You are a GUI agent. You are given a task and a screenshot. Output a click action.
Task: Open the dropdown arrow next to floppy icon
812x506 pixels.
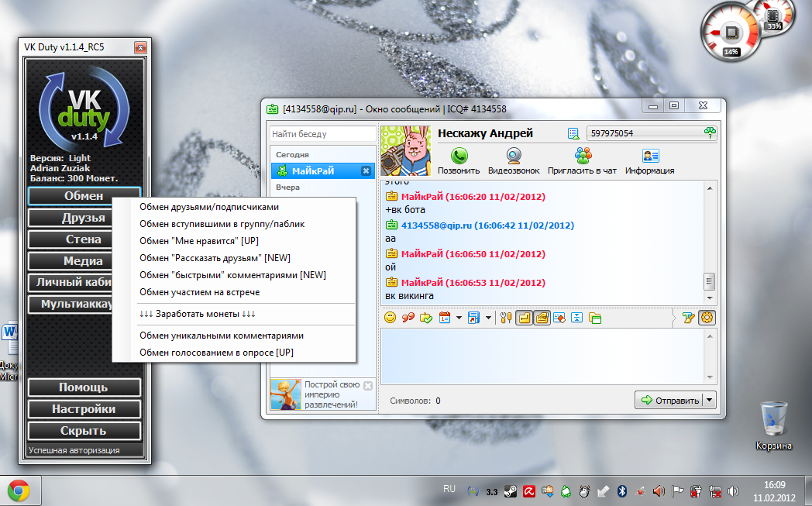tap(488, 318)
